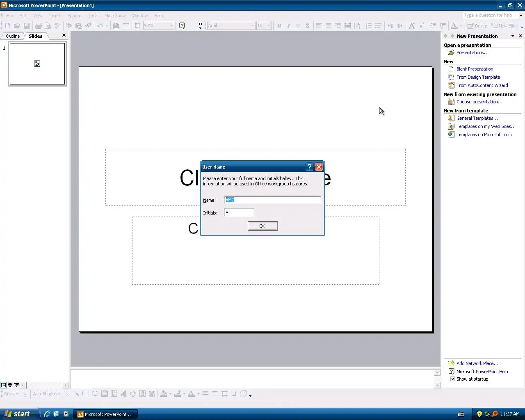The width and height of the screenshot is (525, 420).
Task: Click the Insert Table icon
Action: pos(126,26)
